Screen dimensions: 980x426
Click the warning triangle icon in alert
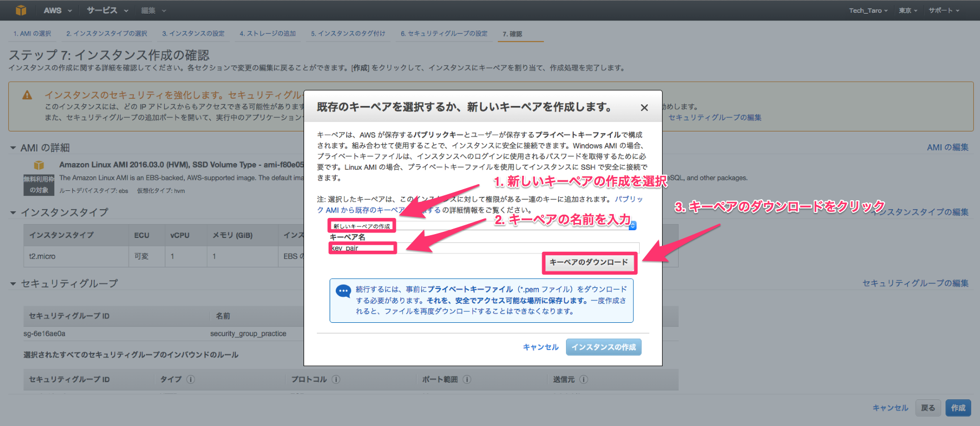(x=27, y=95)
